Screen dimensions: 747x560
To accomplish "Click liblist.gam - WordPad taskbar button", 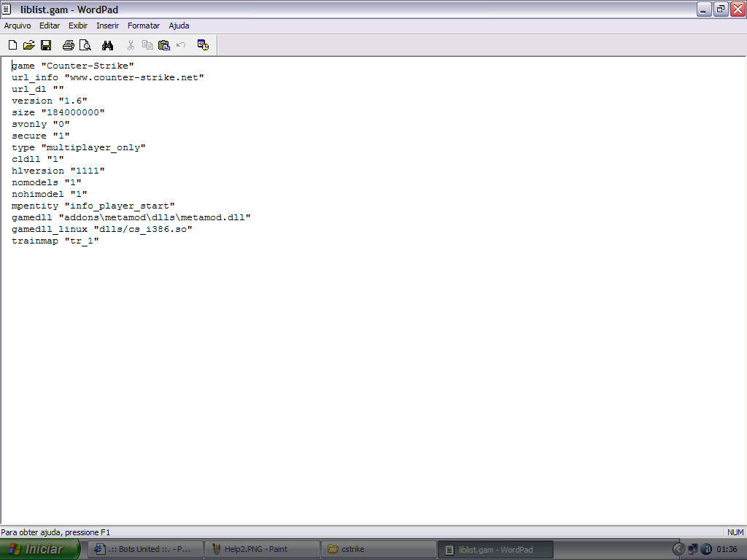I will (495, 550).
